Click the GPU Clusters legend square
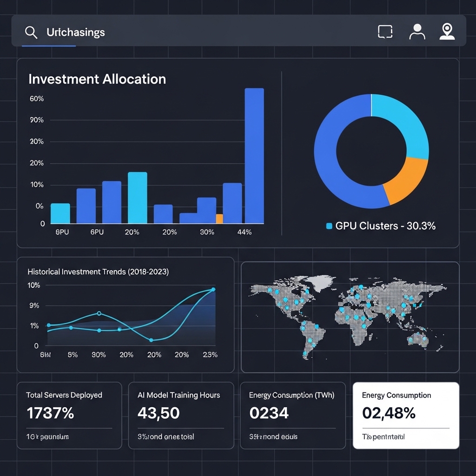This screenshot has width=476, height=476. click(329, 226)
